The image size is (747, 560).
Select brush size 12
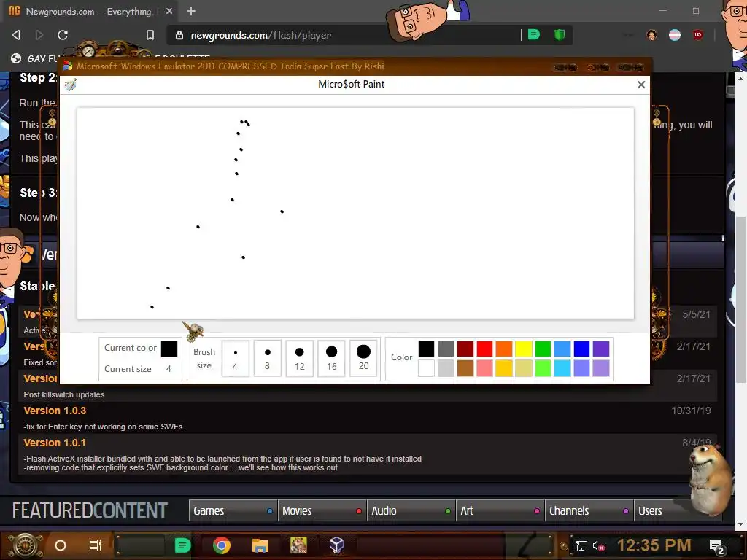299,358
